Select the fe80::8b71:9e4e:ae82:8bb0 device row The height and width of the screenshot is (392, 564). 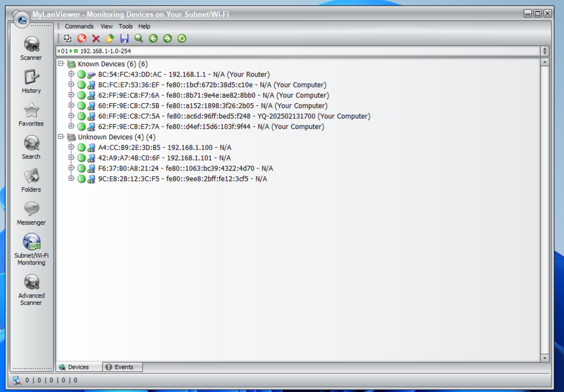click(213, 95)
